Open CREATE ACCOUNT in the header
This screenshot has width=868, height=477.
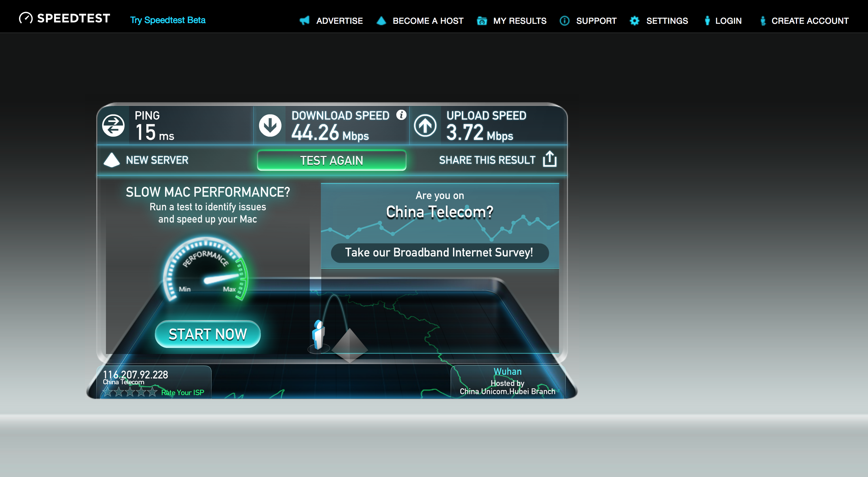click(810, 21)
